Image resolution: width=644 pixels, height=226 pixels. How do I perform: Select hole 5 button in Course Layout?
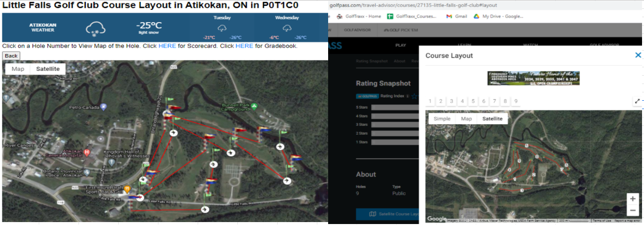tap(473, 101)
